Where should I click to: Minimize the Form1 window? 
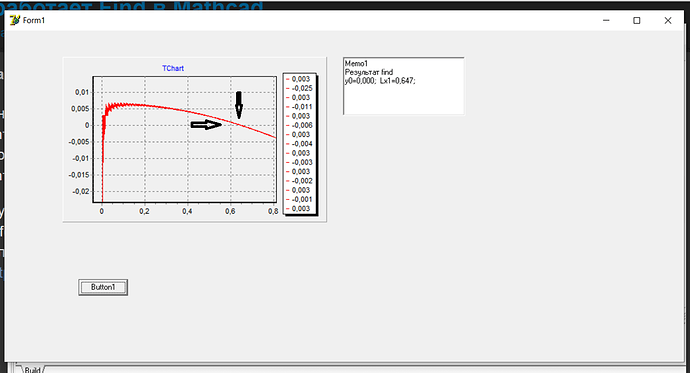tap(606, 20)
